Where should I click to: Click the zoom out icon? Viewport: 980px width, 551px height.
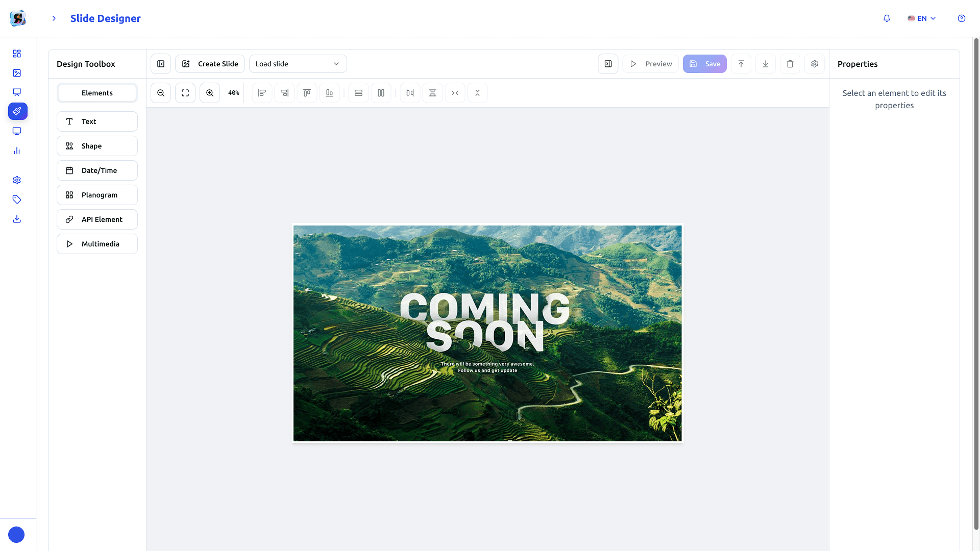coord(161,93)
